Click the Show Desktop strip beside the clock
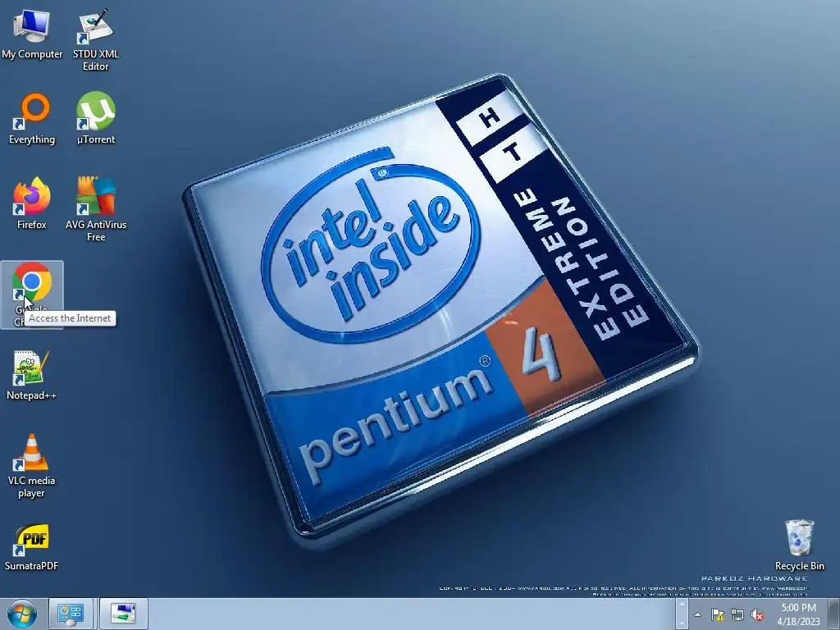This screenshot has width=840, height=630. tap(834, 614)
